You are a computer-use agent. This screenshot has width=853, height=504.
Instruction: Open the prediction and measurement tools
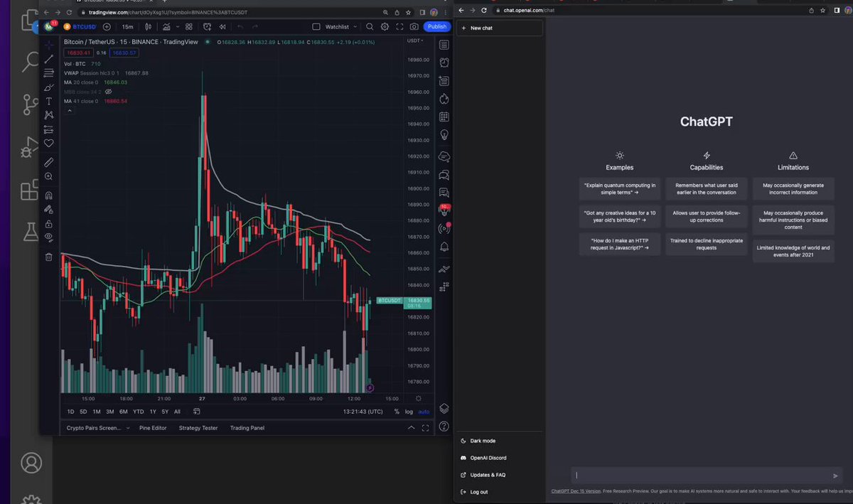(x=49, y=129)
